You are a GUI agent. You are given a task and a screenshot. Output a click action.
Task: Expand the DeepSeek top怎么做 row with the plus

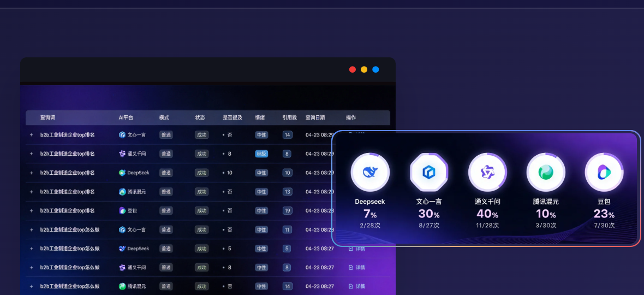pyautogui.click(x=31, y=249)
